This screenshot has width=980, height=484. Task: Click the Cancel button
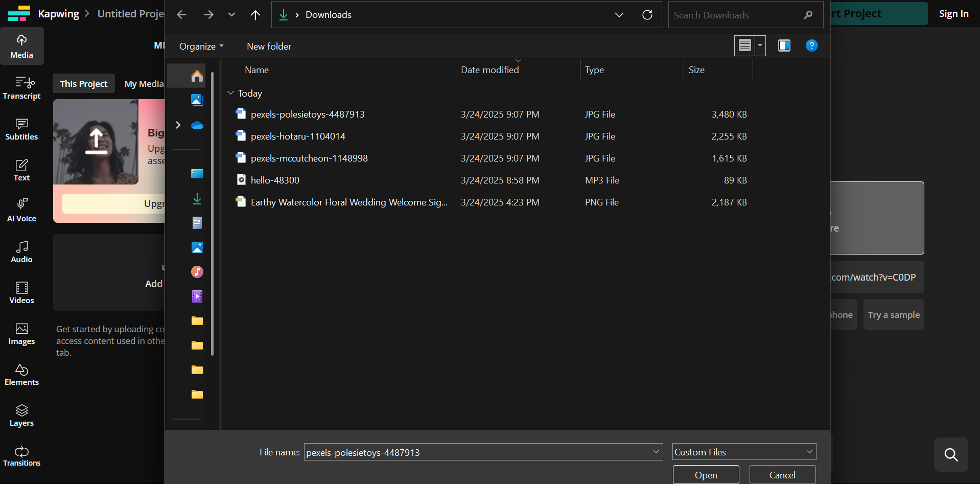tap(782, 475)
